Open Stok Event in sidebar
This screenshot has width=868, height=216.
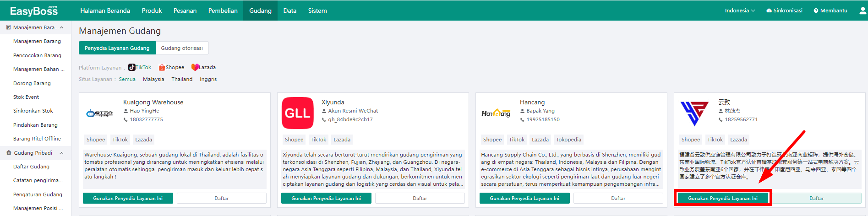click(x=26, y=97)
